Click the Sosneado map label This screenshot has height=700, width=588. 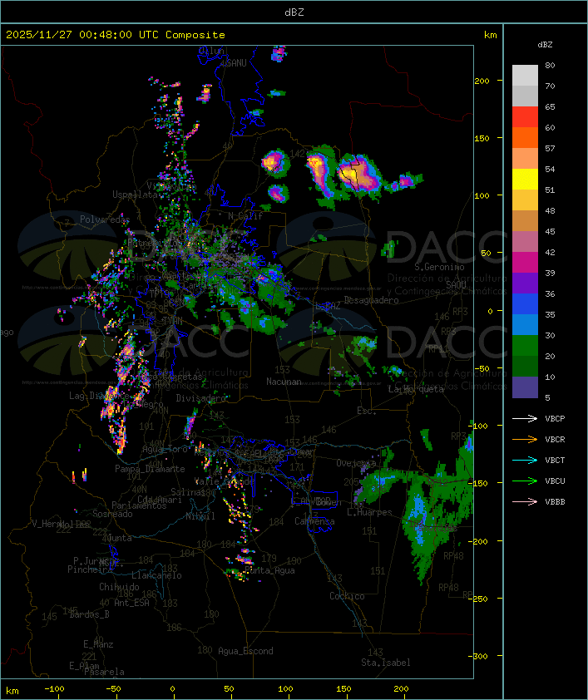(x=112, y=514)
